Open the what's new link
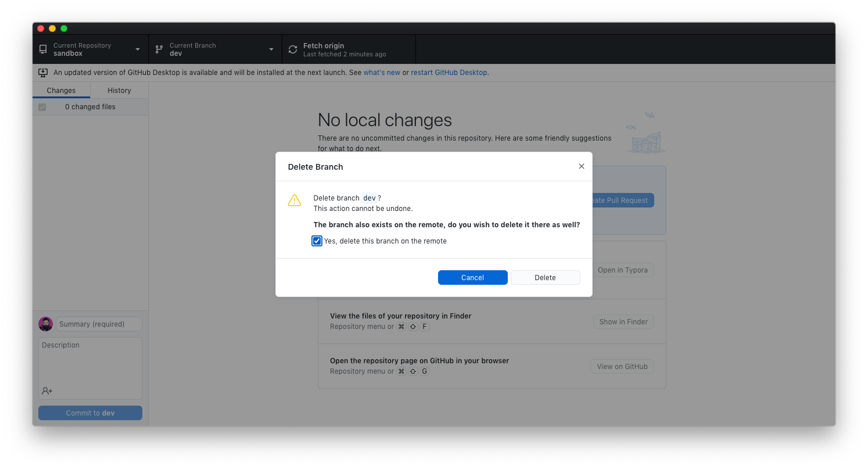 pyautogui.click(x=382, y=72)
